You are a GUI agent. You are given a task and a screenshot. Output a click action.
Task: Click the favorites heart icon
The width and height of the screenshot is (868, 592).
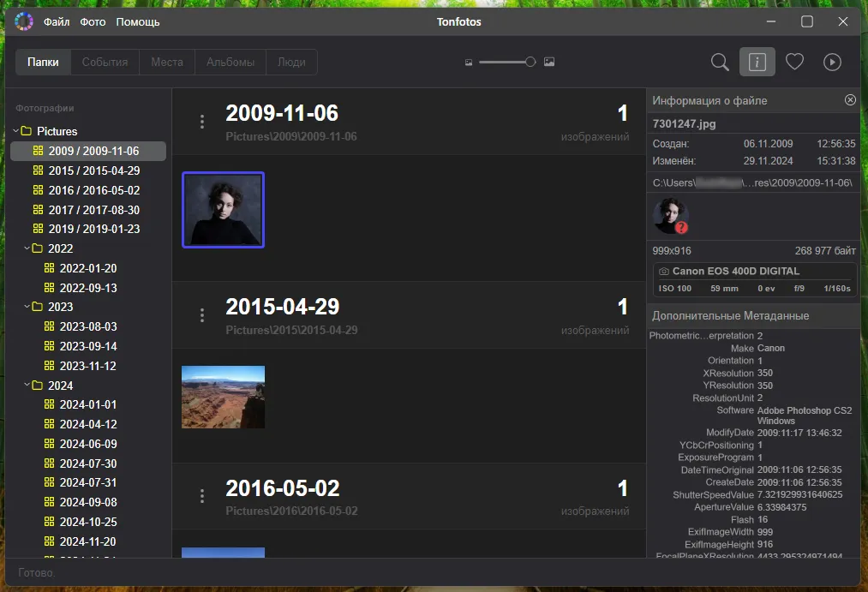pyautogui.click(x=794, y=62)
